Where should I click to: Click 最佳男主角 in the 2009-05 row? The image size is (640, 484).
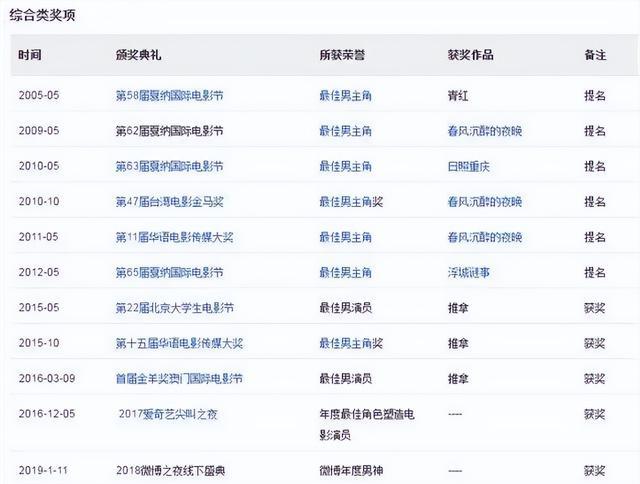[x=345, y=131]
